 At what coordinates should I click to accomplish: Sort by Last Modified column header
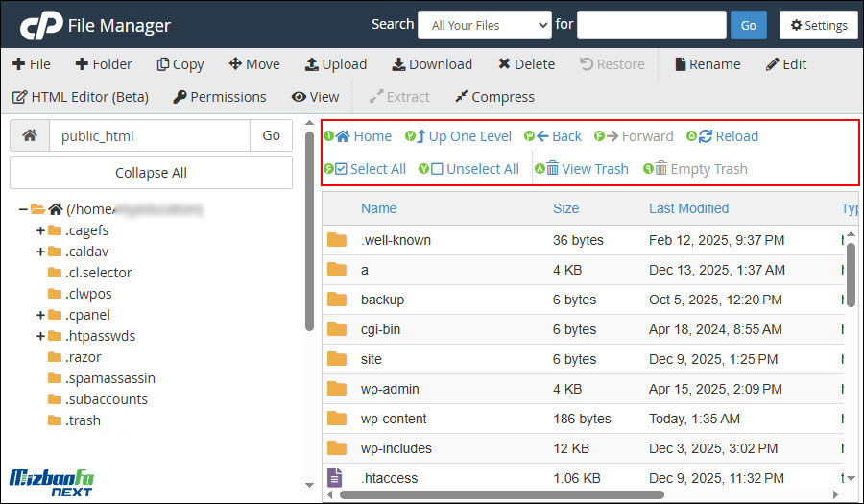[x=688, y=208]
